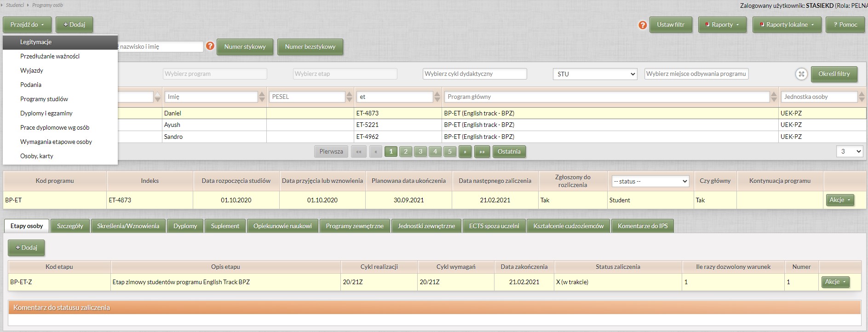Click the Komentarz do statusu zaliczenia header
The image size is (868, 332).
pos(434,308)
